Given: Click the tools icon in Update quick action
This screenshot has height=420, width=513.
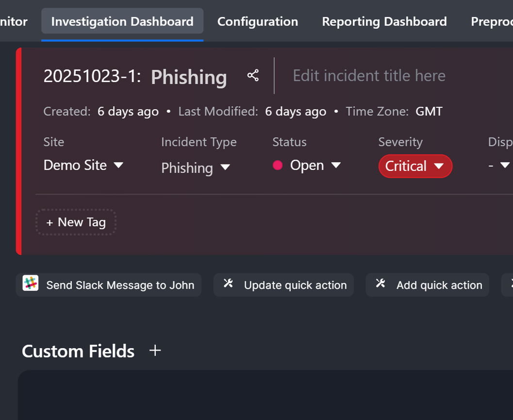Looking at the screenshot, I should coord(228,284).
